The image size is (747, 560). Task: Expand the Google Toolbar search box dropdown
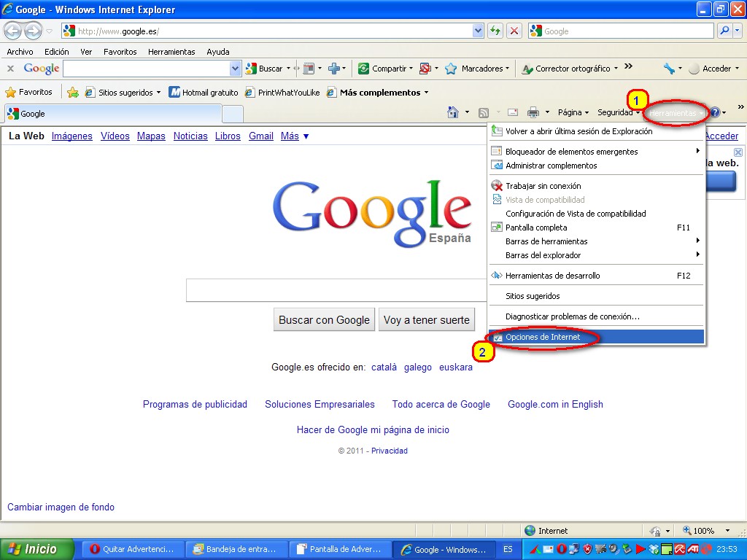(235, 69)
